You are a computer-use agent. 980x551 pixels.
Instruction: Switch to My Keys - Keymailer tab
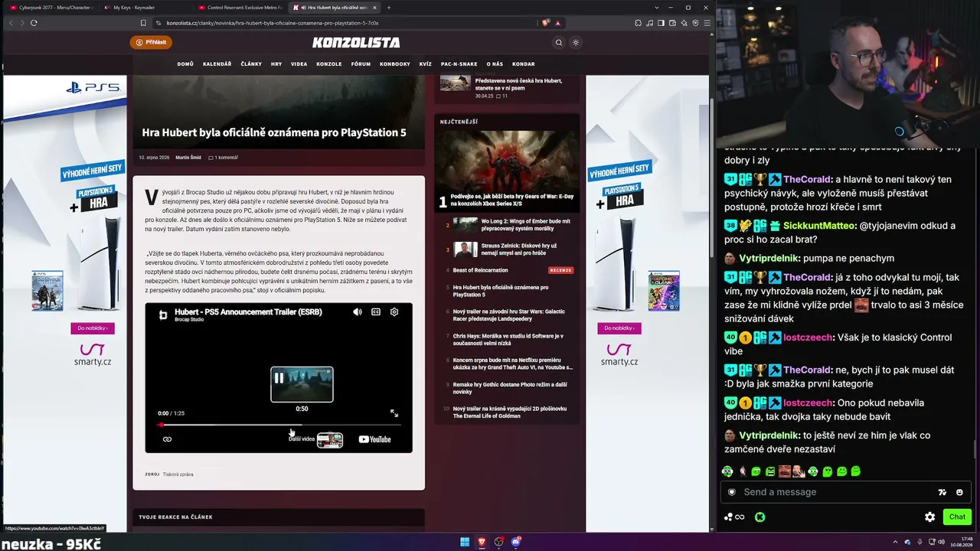tap(142, 8)
